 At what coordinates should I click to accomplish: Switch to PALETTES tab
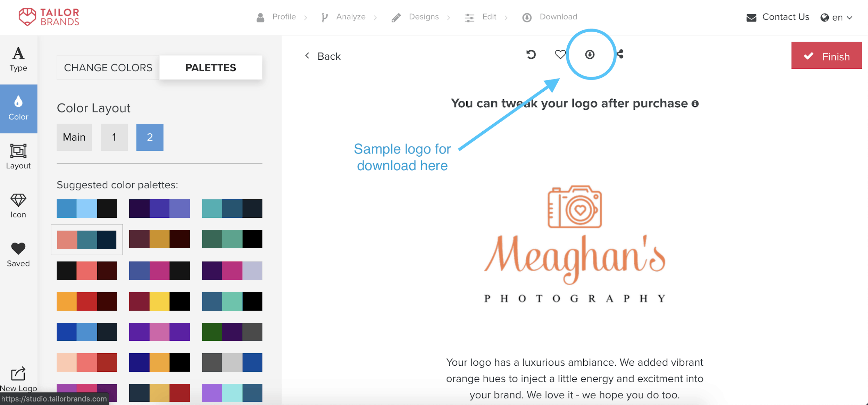click(211, 68)
